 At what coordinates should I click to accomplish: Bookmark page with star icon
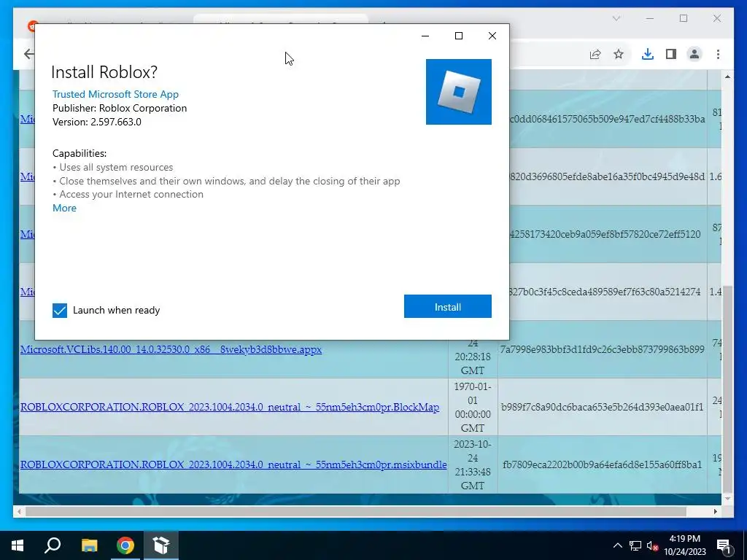[x=619, y=54]
